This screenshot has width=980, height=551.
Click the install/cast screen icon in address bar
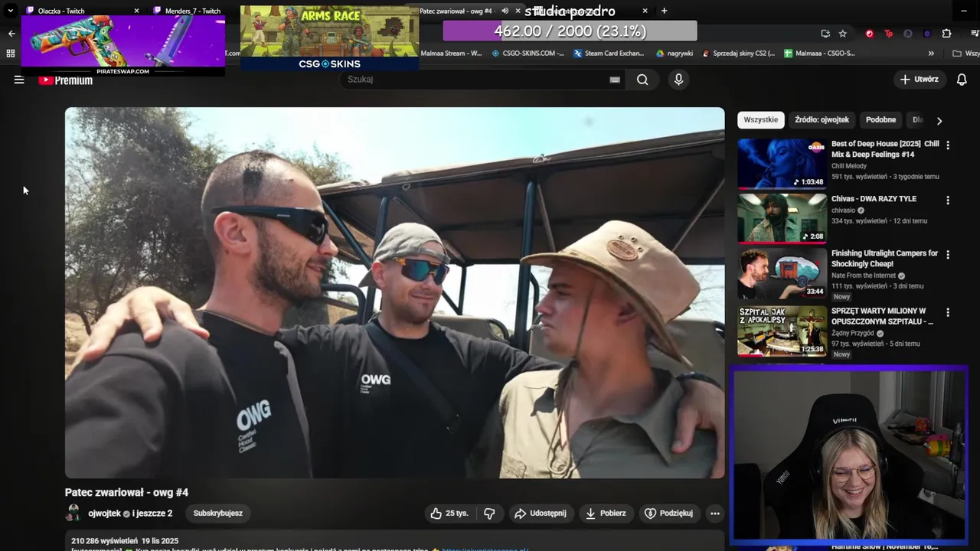coord(825,34)
